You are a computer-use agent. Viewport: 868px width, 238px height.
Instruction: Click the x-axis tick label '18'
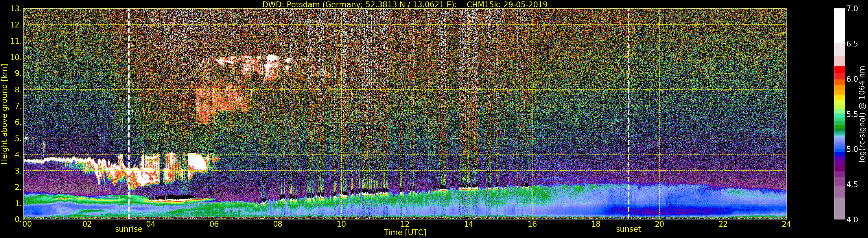click(596, 224)
